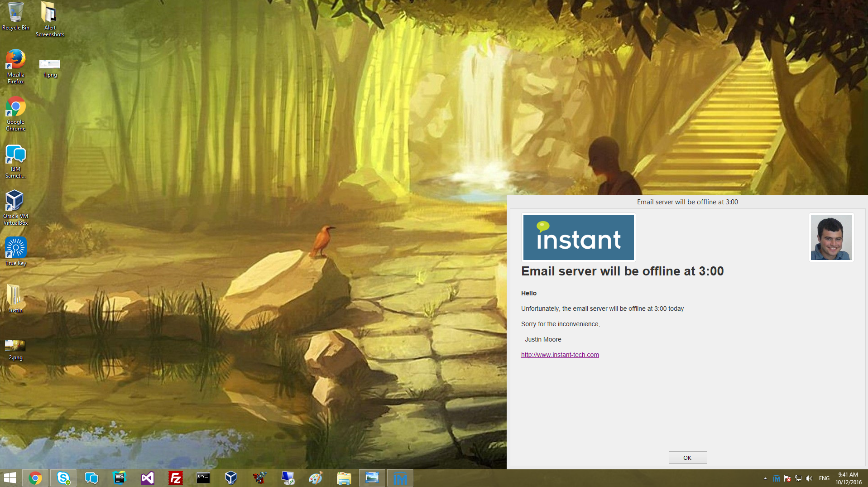Select the Mozilla Firefox desktop shortcut

tap(16, 67)
